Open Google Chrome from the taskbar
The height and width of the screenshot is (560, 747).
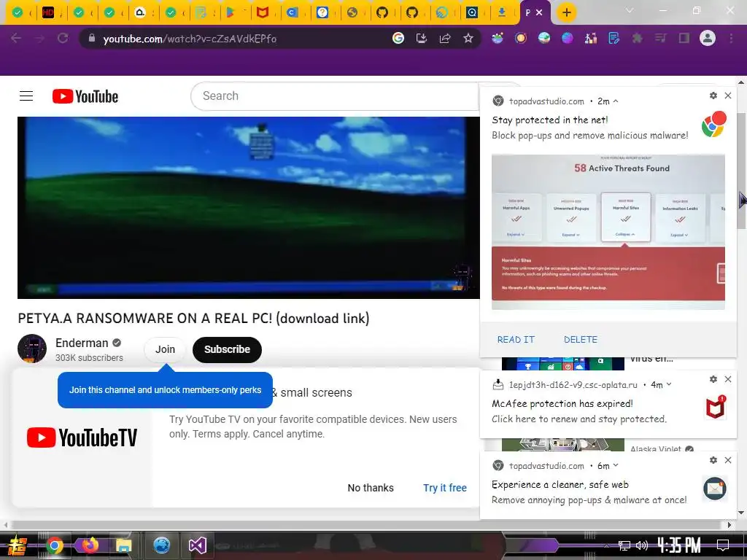(54, 545)
